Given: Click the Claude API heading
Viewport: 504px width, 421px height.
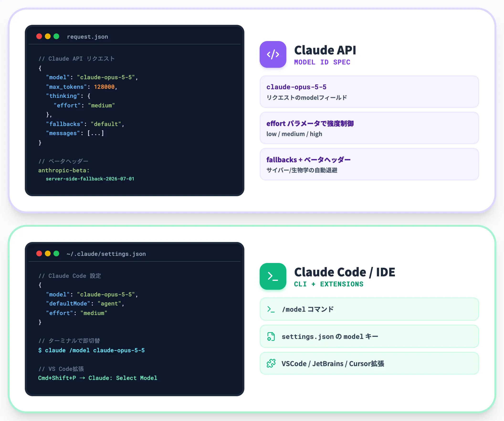Looking at the screenshot, I should pyautogui.click(x=325, y=50).
